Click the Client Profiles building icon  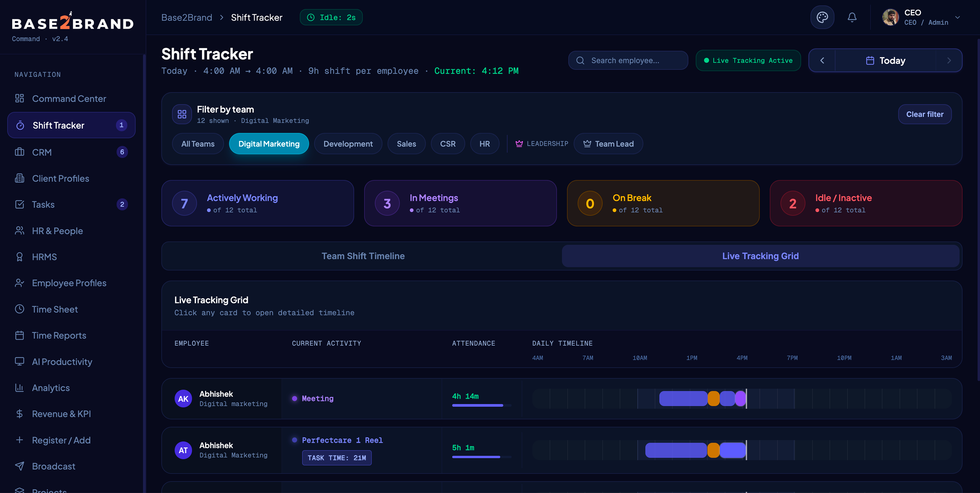[19, 178]
